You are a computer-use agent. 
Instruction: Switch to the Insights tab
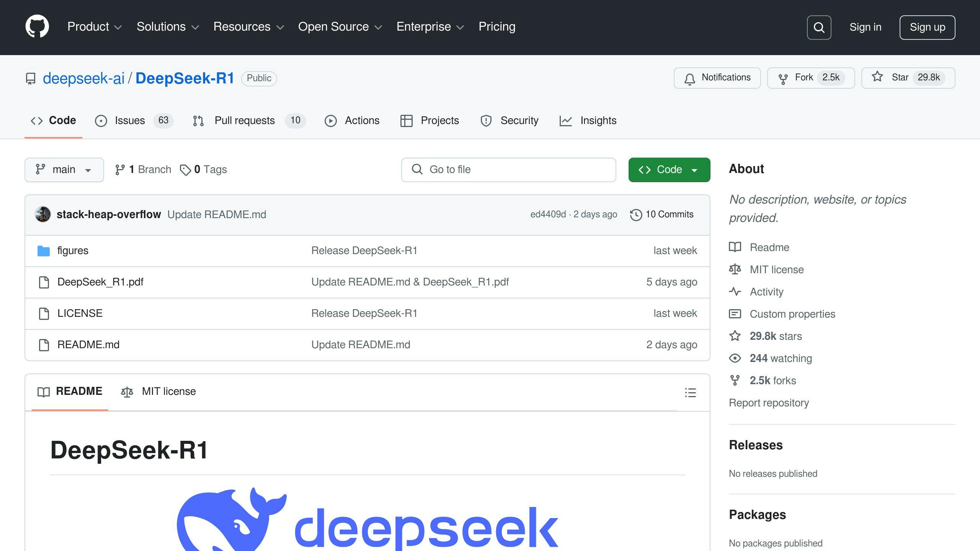(x=588, y=121)
